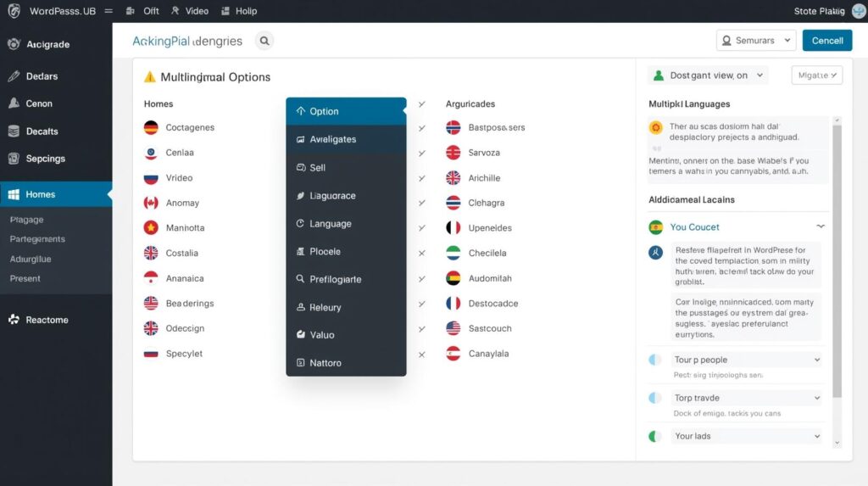868x486 pixels.
Task: Select Language from the dropdown menu
Action: (x=331, y=224)
